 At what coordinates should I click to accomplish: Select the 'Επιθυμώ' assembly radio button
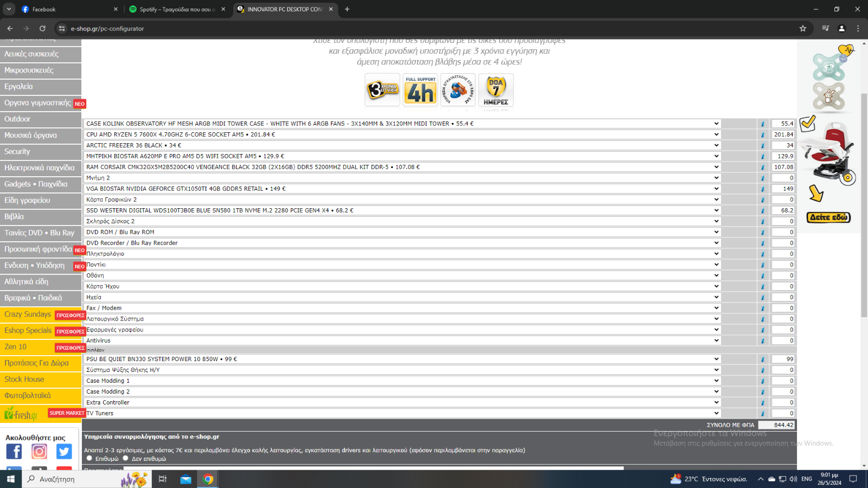90,458
